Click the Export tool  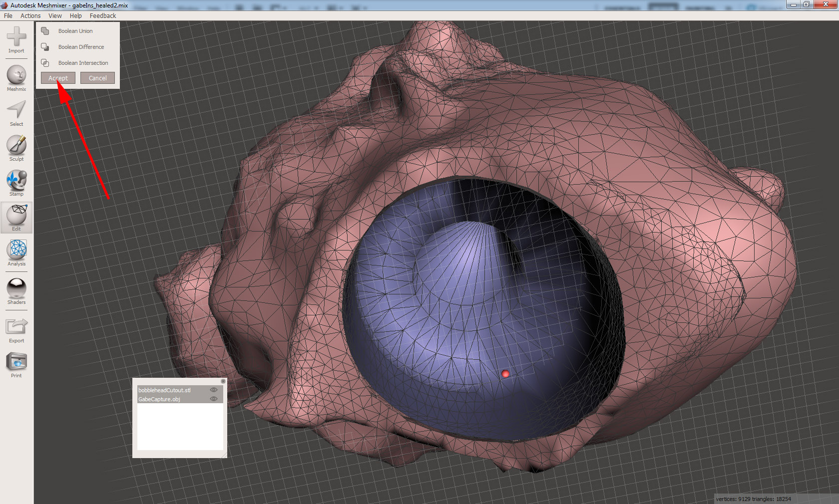(16, 330)
